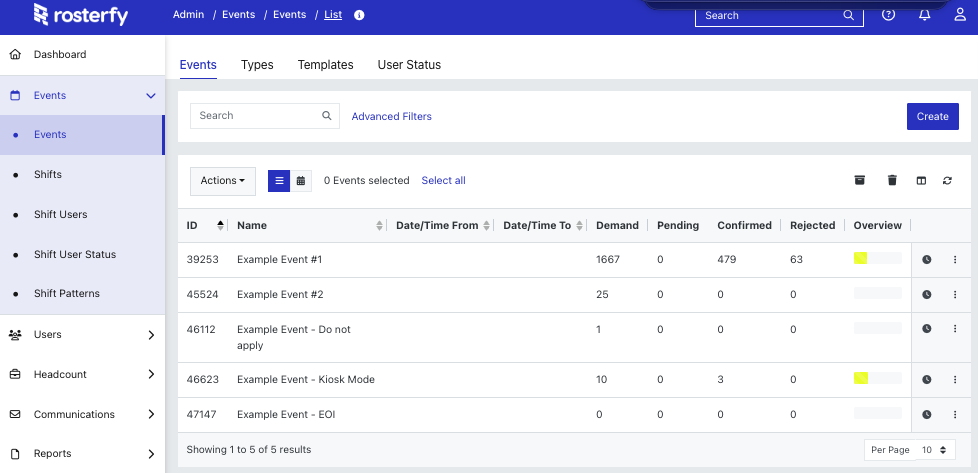
Task: Switch to list view
Action: pos(279,181)
